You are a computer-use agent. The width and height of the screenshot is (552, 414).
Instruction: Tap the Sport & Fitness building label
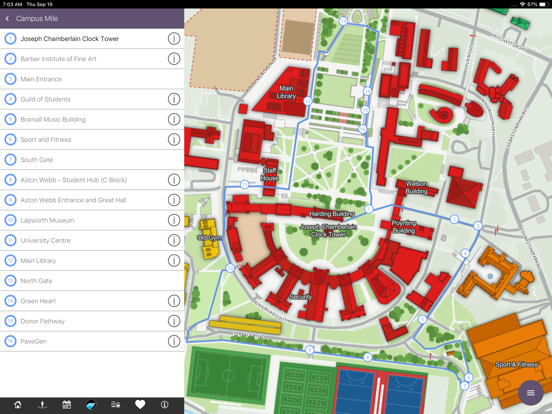(x=516, y=364)
